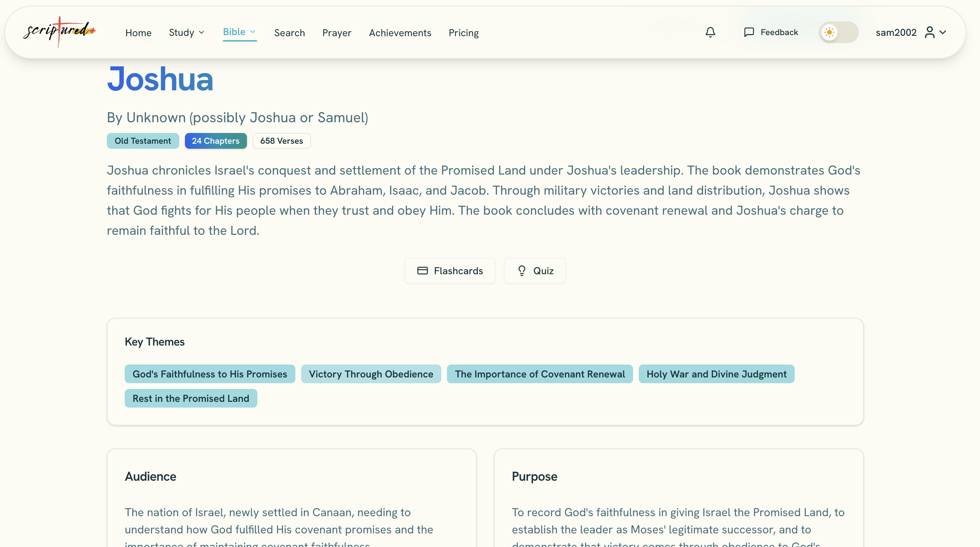980x547 pixels.
Task: Expand the Bible dropdown chevron
Action: click(x=253, y=32)
